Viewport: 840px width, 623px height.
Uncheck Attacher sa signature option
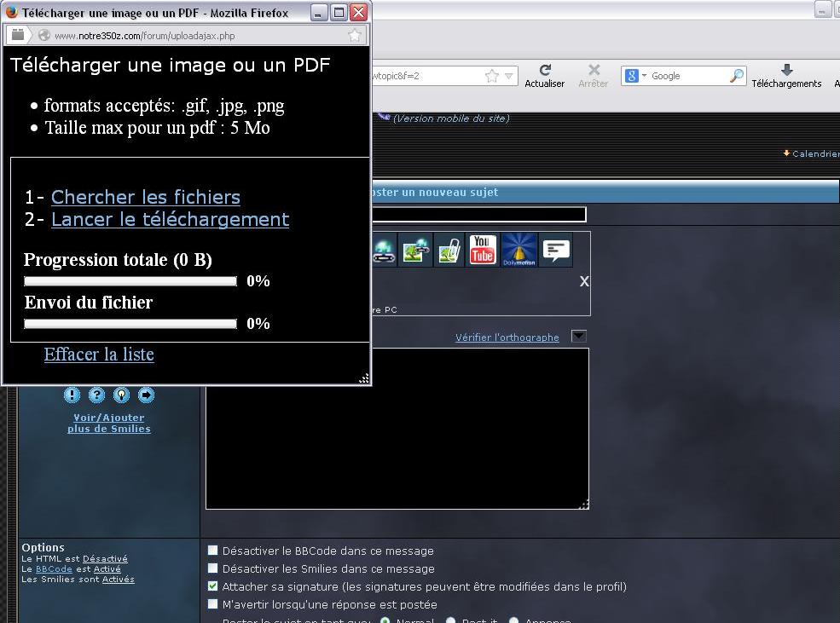tap(213, 586)
